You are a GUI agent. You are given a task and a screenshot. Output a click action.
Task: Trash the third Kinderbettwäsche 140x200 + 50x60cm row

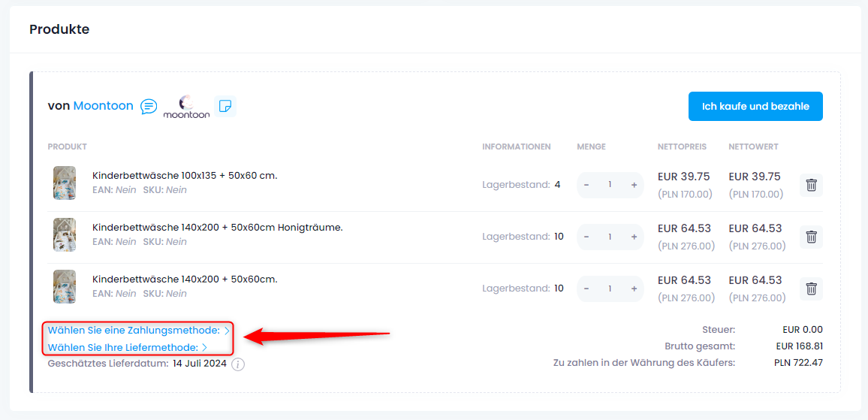(x=811, y=289)
